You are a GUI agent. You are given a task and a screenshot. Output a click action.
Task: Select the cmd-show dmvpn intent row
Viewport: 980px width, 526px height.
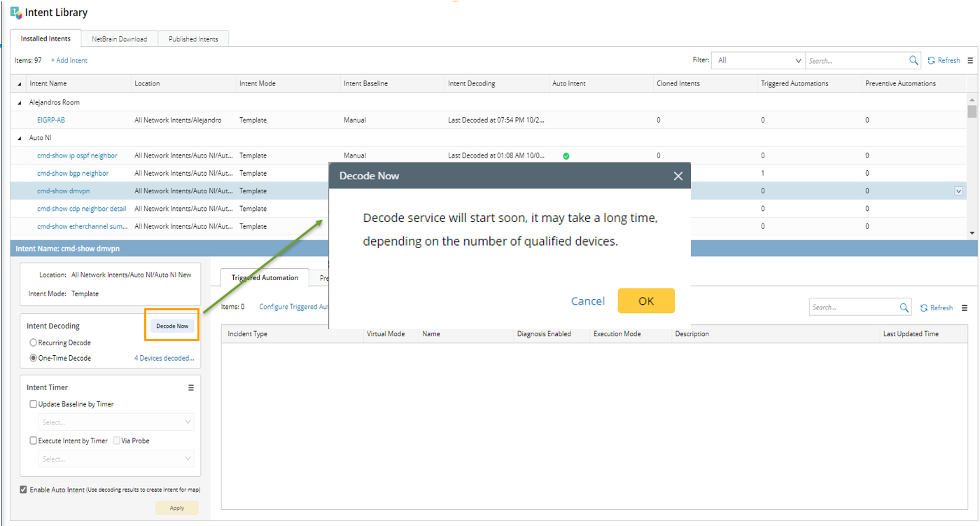tap(488, 191)
